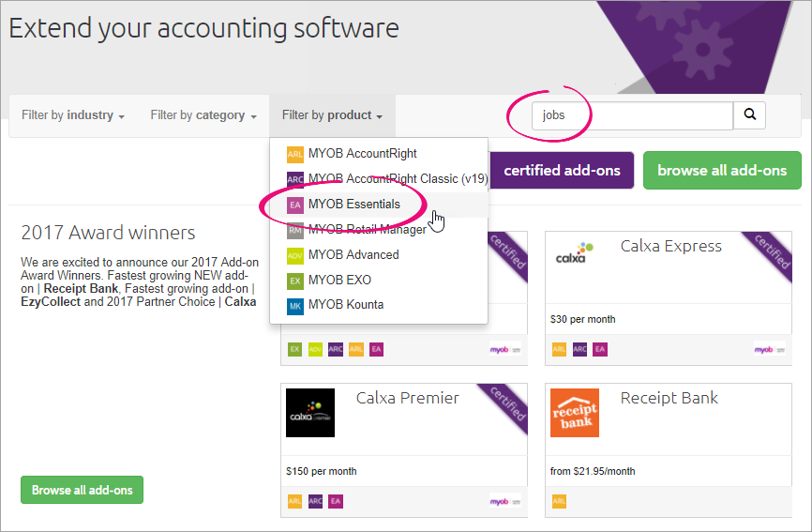Select MYOB Kounta from the dropdown list

(345, 305)
